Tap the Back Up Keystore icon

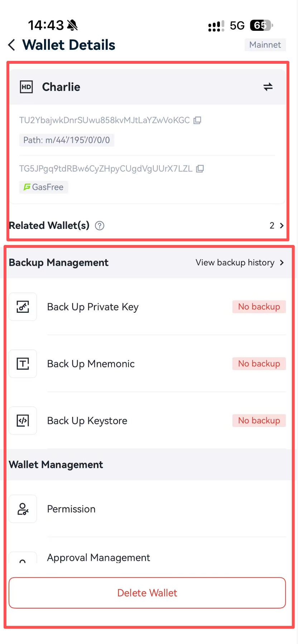pyautogui.click(x=23, y=421)
